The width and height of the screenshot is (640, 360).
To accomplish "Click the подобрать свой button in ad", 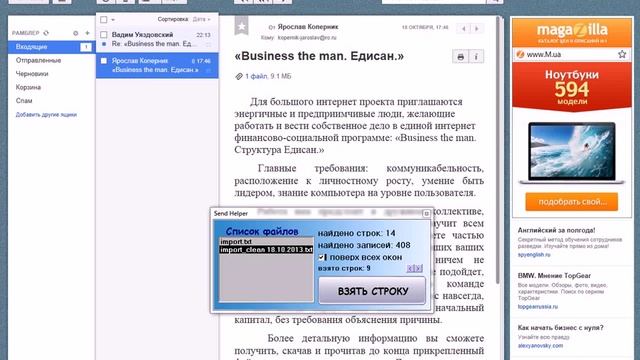I will pyautogui.click(x=571, y=202).
